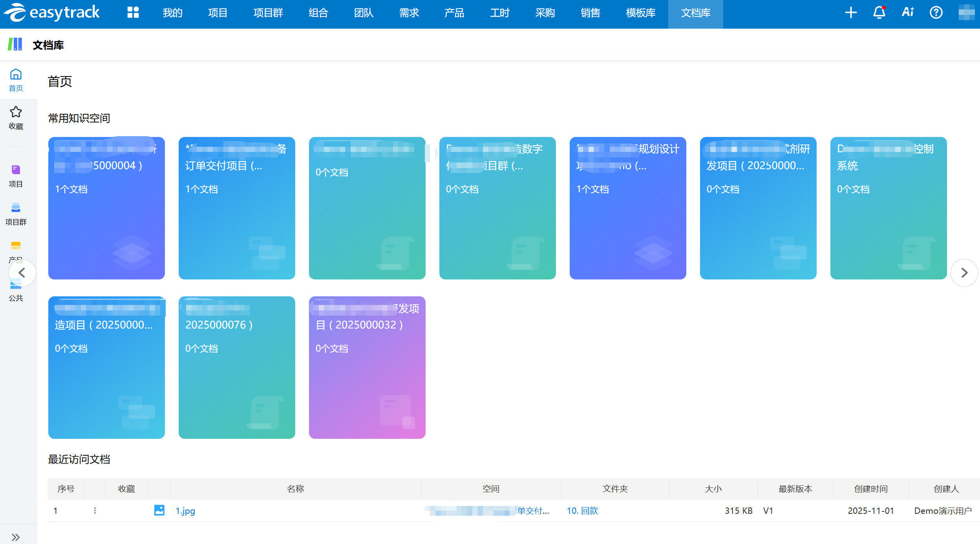
Task: Click the help question mark icon
Action: (x=936, y=13)
